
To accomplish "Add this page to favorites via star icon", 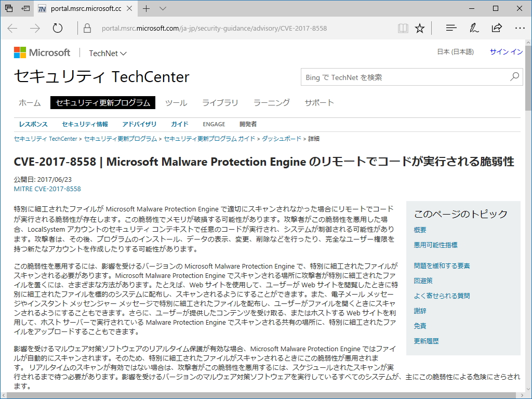I will [x=419, y=28].
